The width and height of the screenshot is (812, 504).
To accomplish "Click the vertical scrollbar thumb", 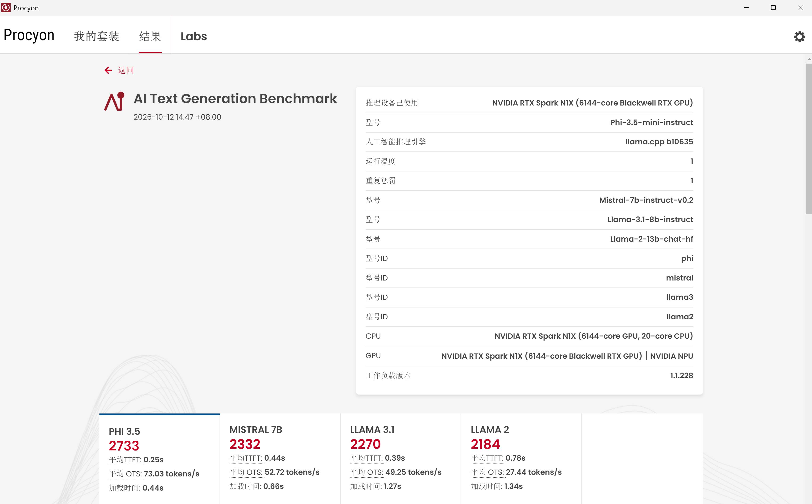I will [809, 138].
